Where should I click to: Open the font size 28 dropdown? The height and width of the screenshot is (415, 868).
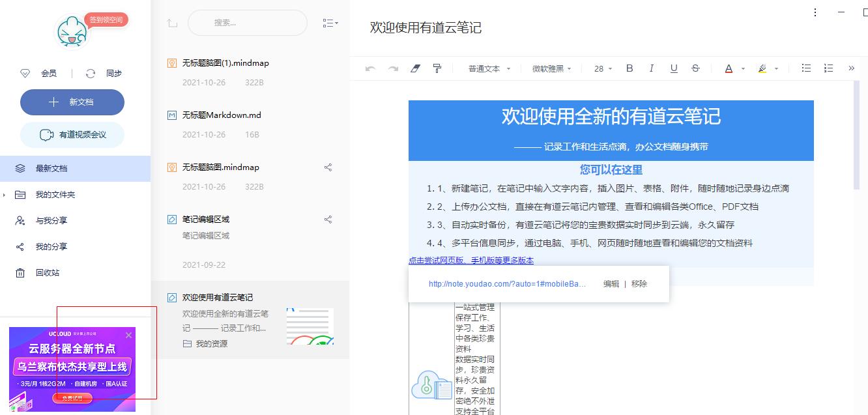pyautogui.click(x=601, y=68)
